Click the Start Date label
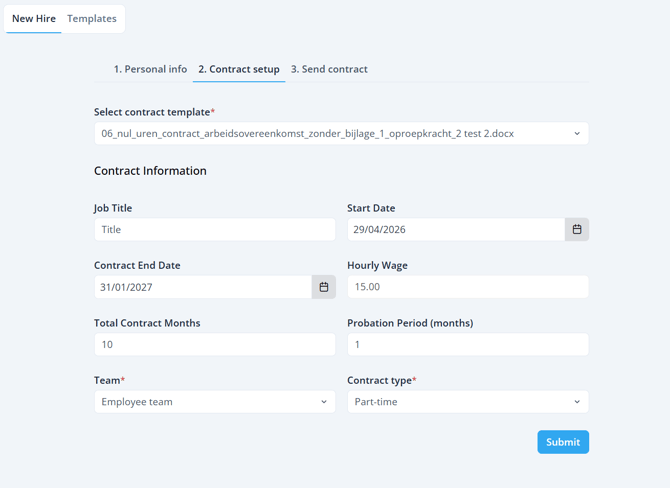Screen dimensions: 670x488 pyautogui.click(x=371, y=208)
